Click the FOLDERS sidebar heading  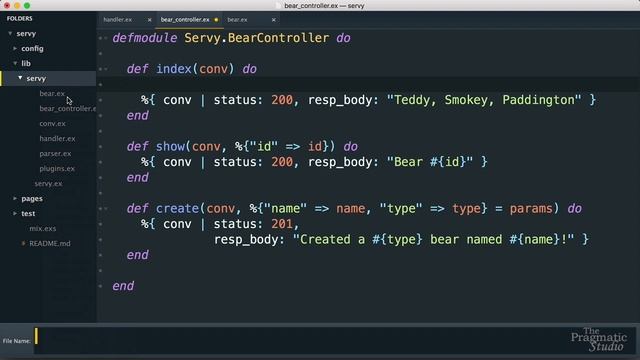click(x=19, y=18)
